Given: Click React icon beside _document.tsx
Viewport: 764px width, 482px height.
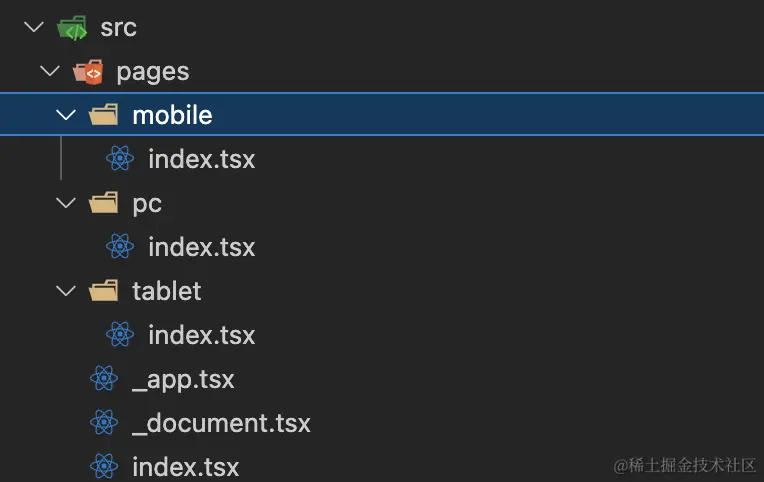Looking at the screenshot, I should pyautogui.click(x=104, y=423).
